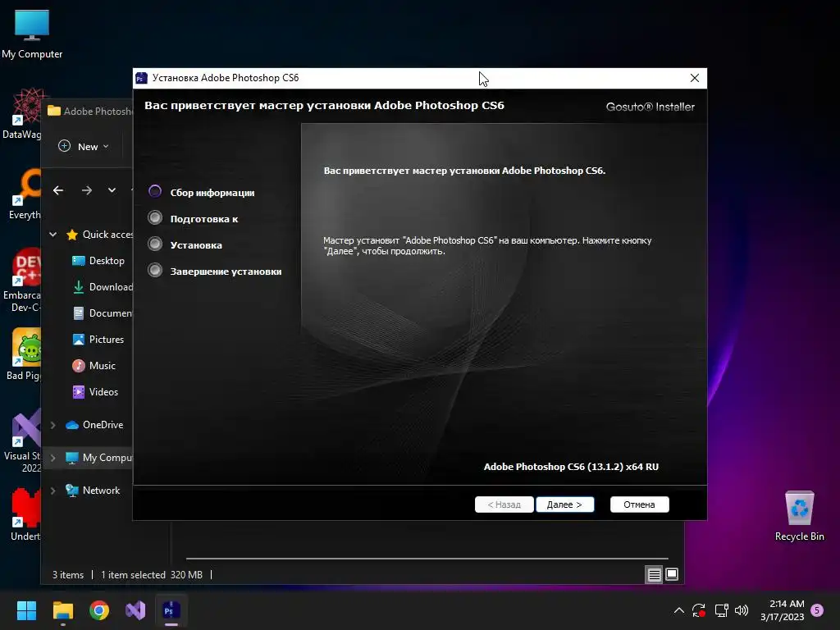This screenshot has width=840, height=630.
Task: Open network settings tray icon
Action: coord(721,610)
